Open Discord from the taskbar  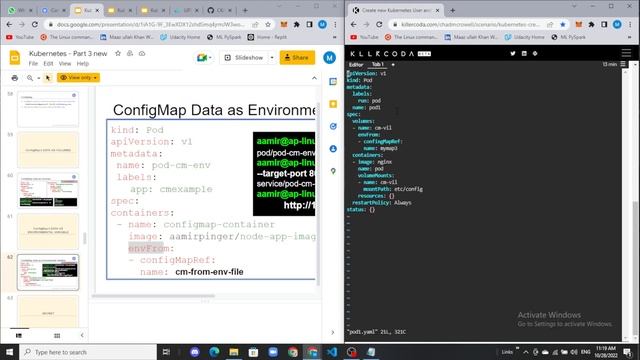click(195, 352)
